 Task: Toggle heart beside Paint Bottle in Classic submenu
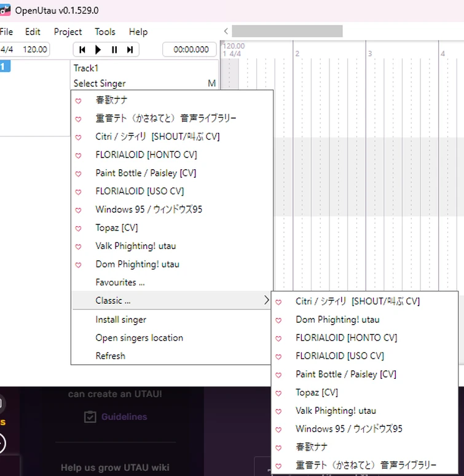[278, 375]
